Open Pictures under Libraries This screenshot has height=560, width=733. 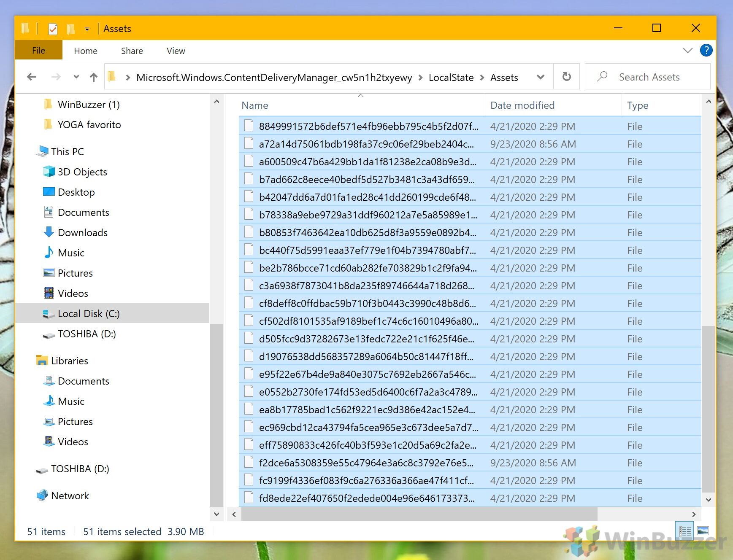75,421
